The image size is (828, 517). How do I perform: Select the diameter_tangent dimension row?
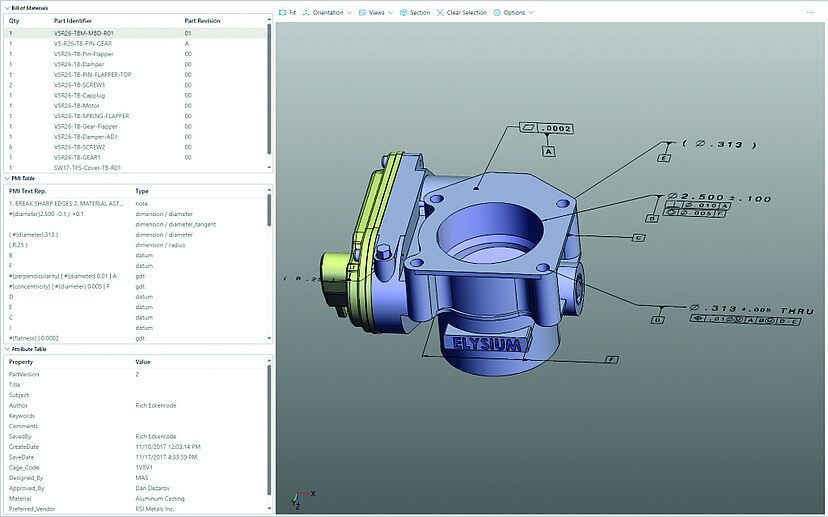(135, 224)
